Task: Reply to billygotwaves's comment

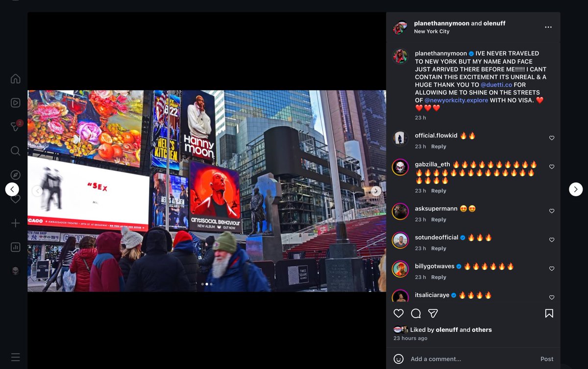Action: 439,277
